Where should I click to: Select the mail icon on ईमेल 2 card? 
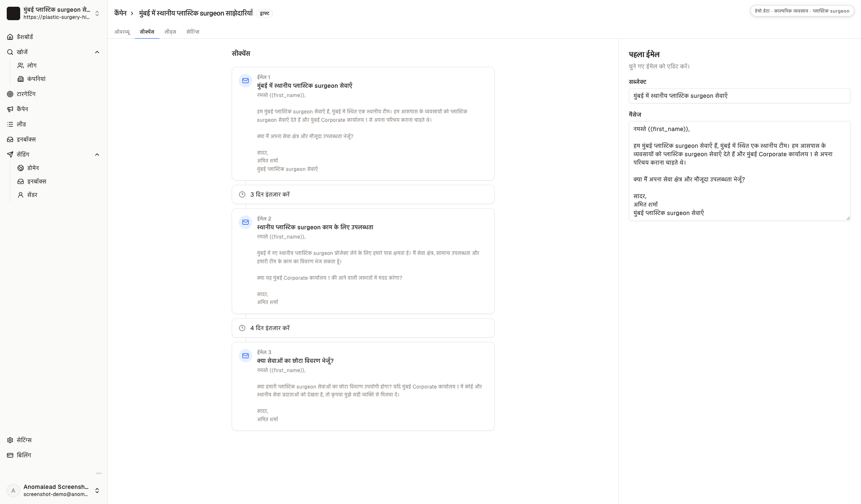(x=246, y=222)
